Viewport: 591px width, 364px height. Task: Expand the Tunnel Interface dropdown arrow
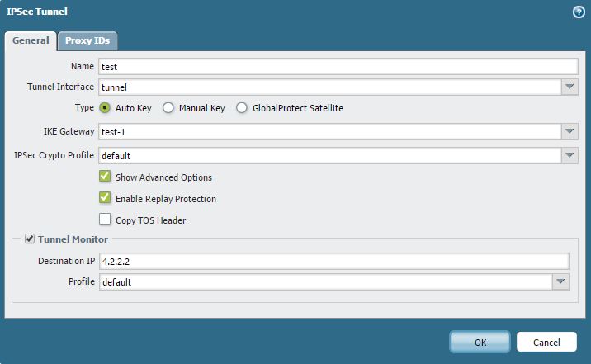point(570,87)
